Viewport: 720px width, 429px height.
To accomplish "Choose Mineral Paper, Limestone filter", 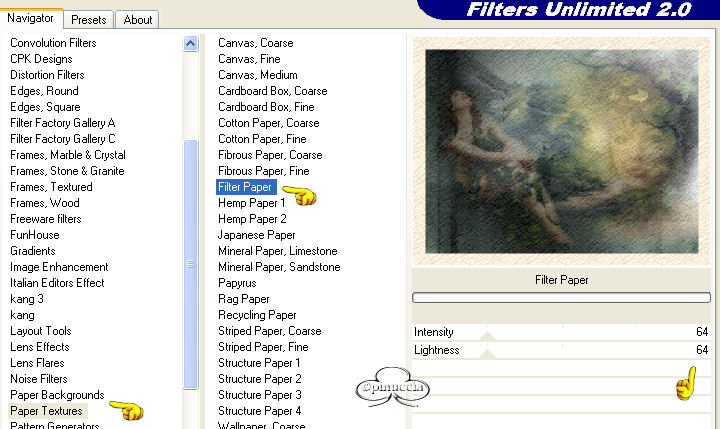I will [277, 251].
